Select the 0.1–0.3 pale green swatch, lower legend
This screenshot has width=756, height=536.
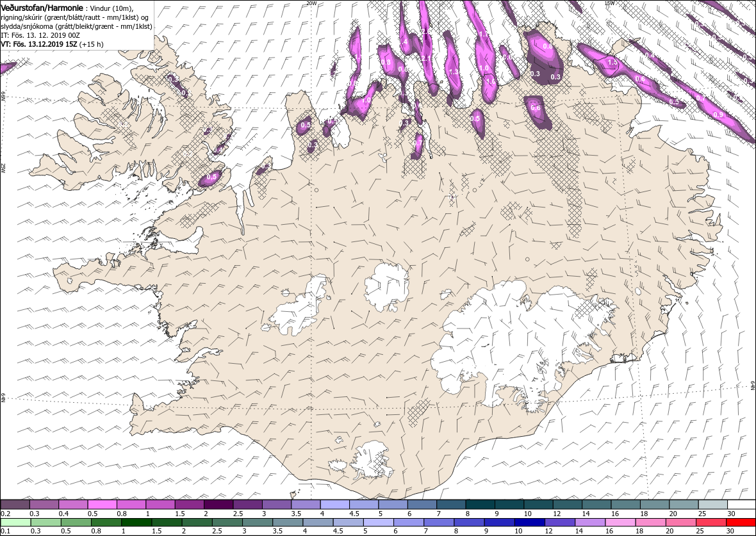tap(15, 523)
